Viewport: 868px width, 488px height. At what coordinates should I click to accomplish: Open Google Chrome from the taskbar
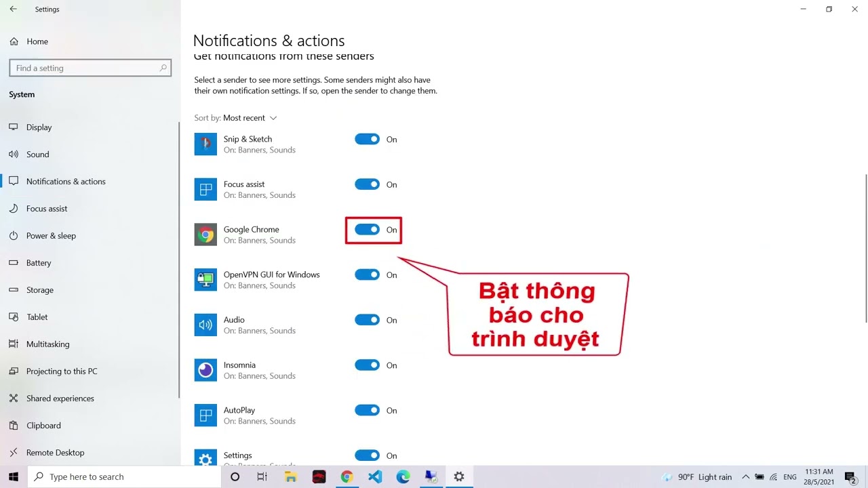347,476
